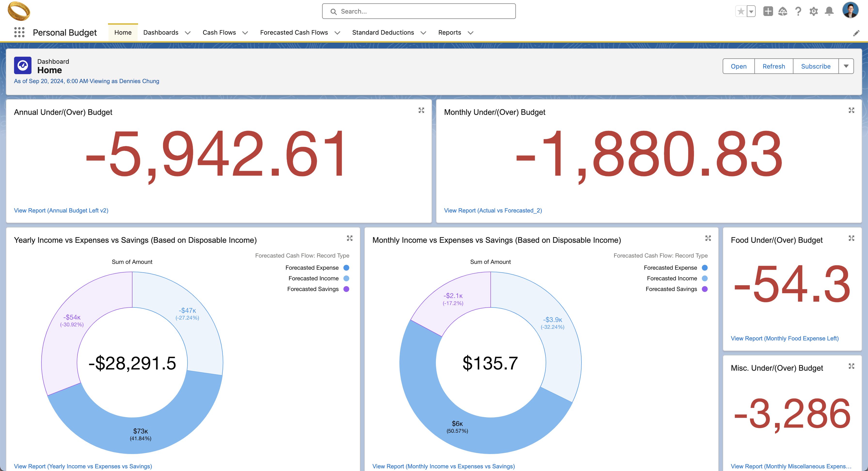This screenshot has height=471, width=868.
Task: View Report Monthly Miscellaneous Expenses
Action: 791,466
